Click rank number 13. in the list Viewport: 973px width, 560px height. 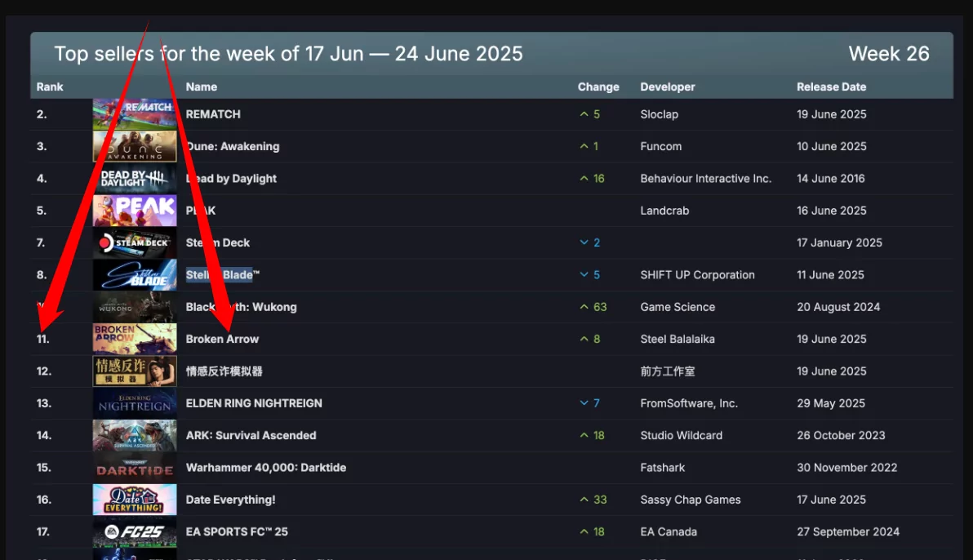43,403
